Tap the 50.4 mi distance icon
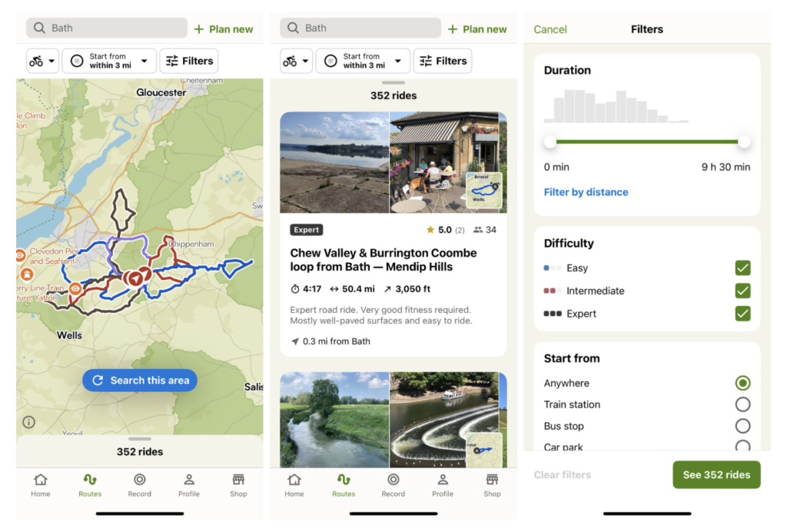 click(x=334, y=289)
